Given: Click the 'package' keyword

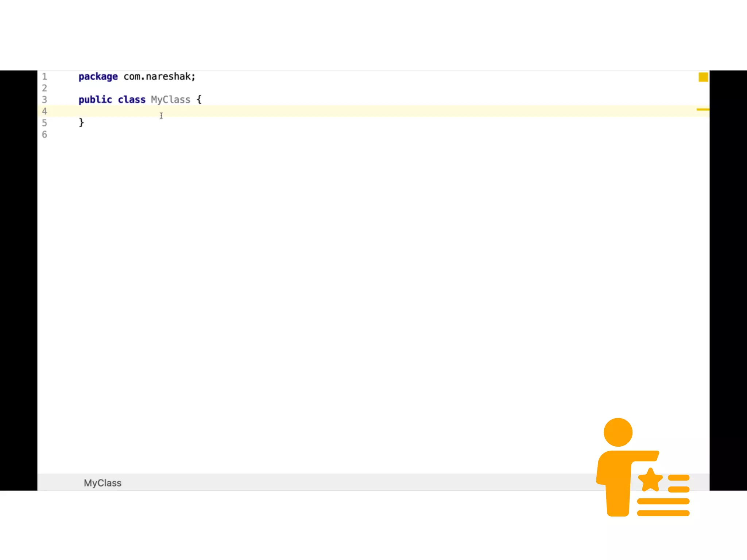Looking at the screenshot, I should (x=98, y=77).
